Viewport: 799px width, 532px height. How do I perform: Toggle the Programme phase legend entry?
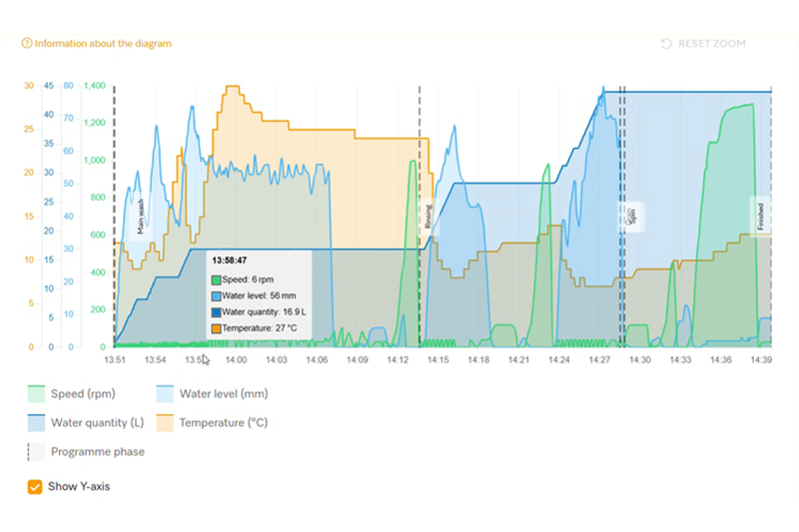(97, 451)
